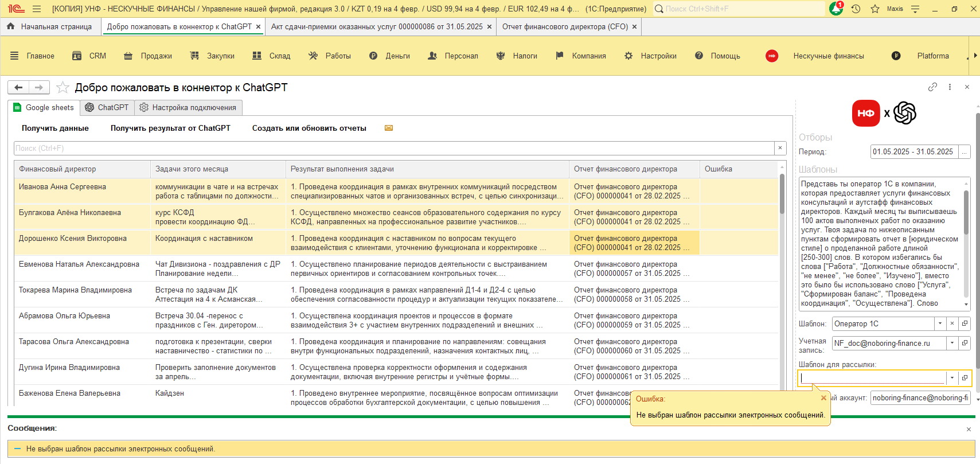980x464 pixels.
Task: Open period selection button next to date range
Action: point(965,151)
